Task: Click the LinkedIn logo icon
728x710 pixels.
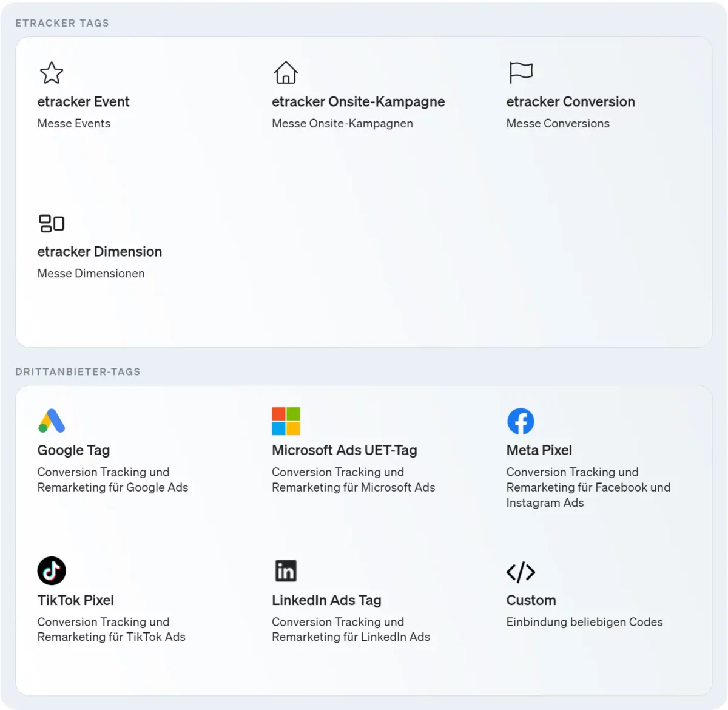Action: (286, 571)
